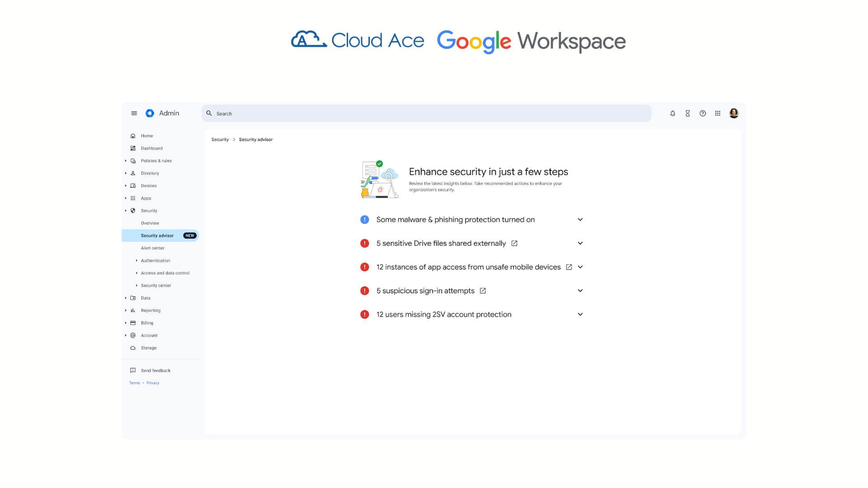Open external link for sensitive Drive files

coord(514,244)
